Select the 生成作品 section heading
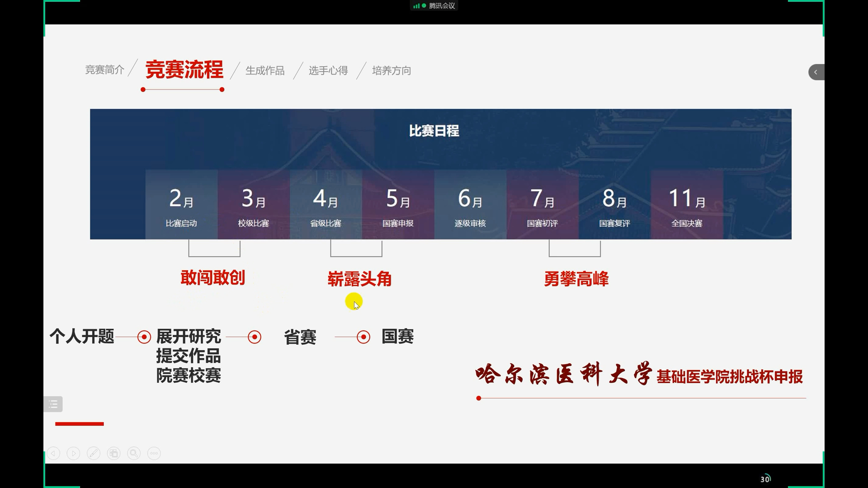Image resolution: width=868 pixels, height=488 pixels. (x=265, y=70)
